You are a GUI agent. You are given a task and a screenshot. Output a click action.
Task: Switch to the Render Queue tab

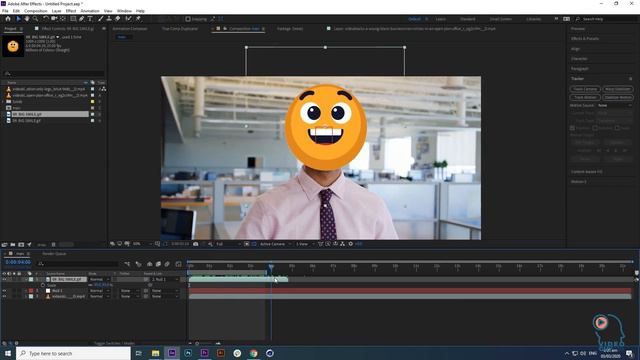tap(54, 254)
